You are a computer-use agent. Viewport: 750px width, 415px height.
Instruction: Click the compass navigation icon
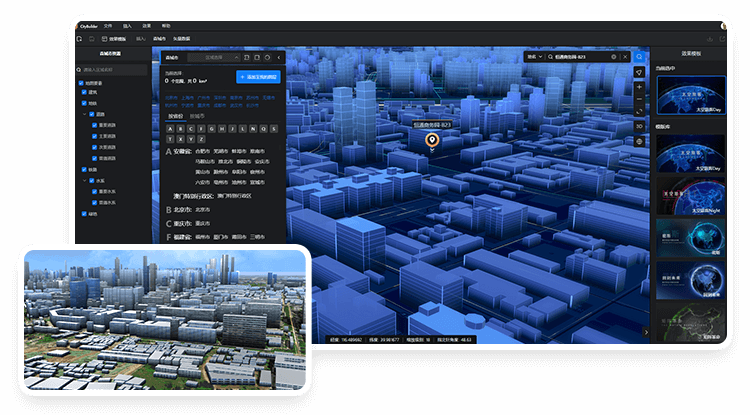pos(640,73)
